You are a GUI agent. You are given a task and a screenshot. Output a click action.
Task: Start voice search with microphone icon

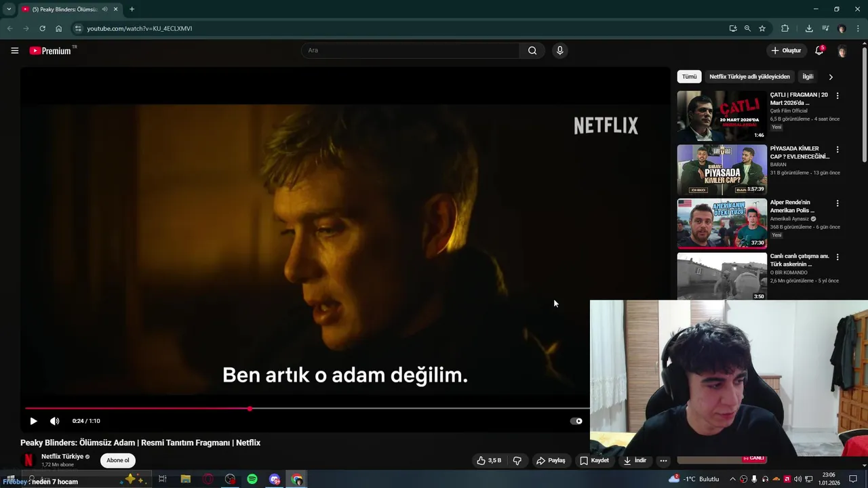pos(559,50)
